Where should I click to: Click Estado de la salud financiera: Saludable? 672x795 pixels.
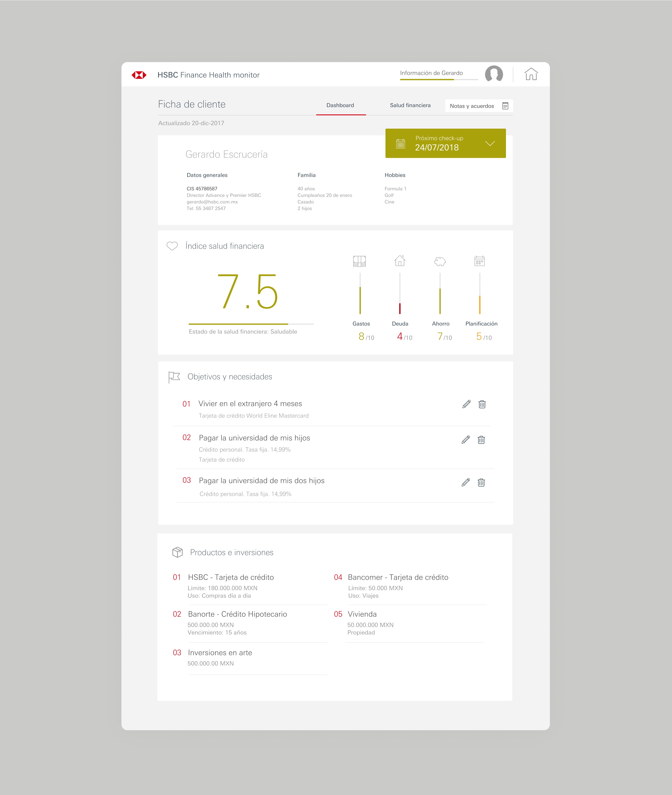tap(243, 331)
